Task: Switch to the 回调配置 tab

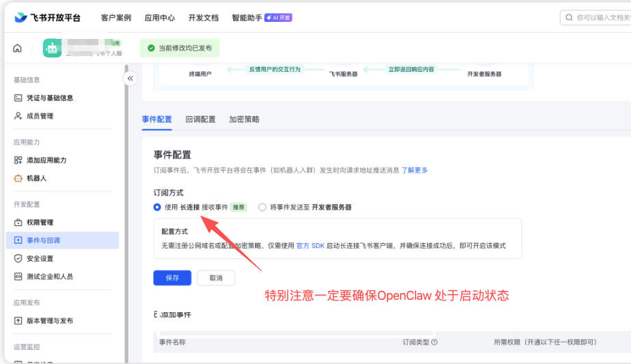Action: tap(200, 120)
